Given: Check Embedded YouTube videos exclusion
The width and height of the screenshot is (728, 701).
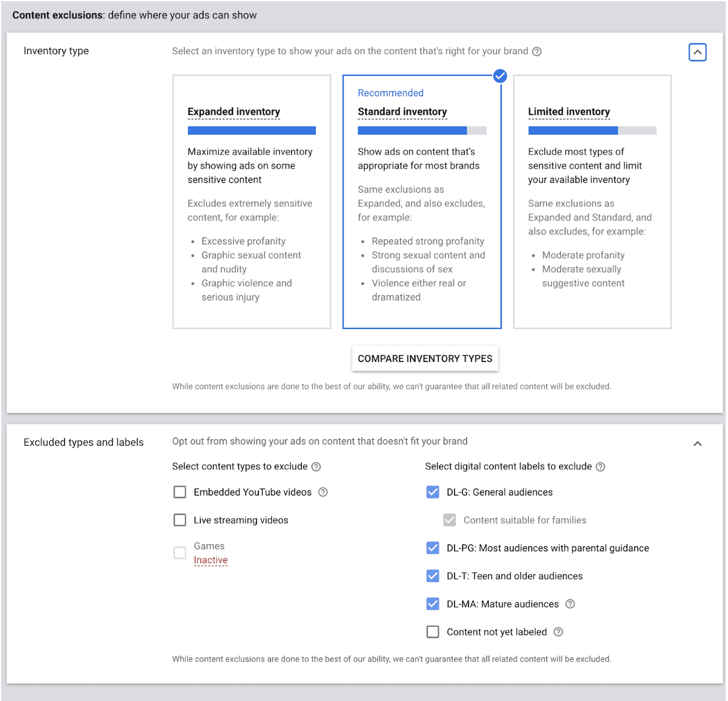Looking at the screenshot, I should pyautogui.click(x=180, y=492).
